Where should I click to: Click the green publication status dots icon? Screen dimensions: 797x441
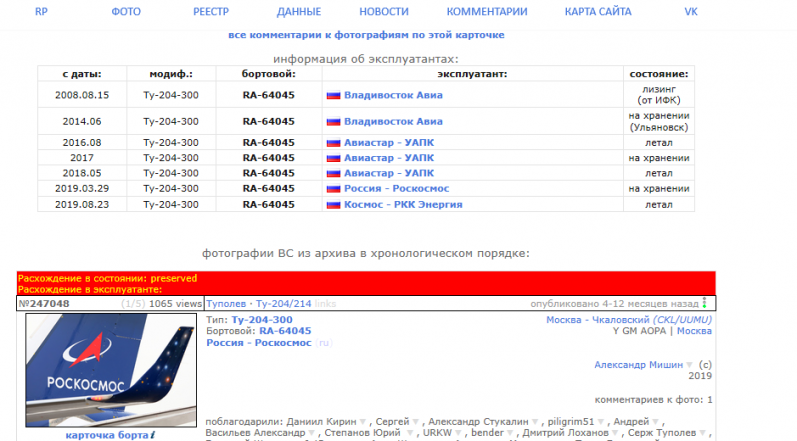point(704,303)
